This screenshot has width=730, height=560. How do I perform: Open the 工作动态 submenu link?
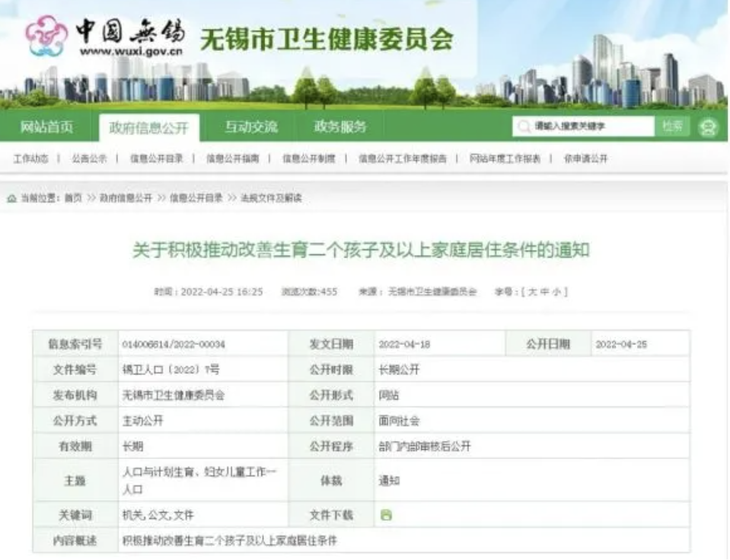pos(31,159)
